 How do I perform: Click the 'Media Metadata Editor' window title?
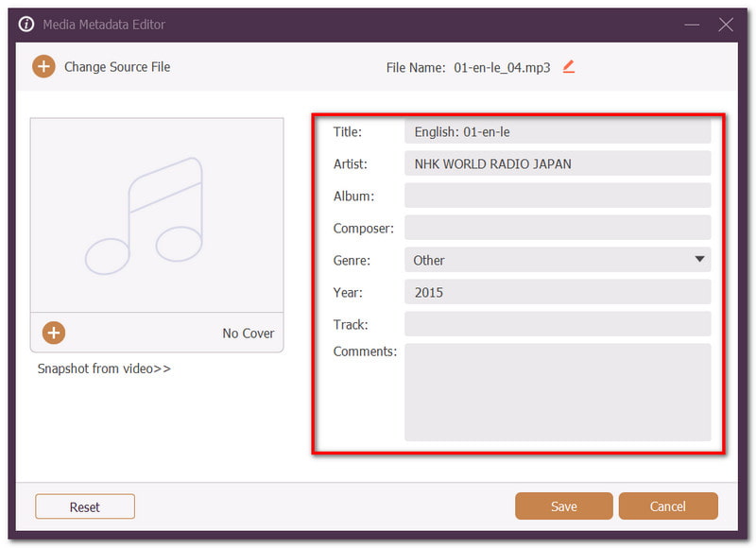(x=104, y=25)
